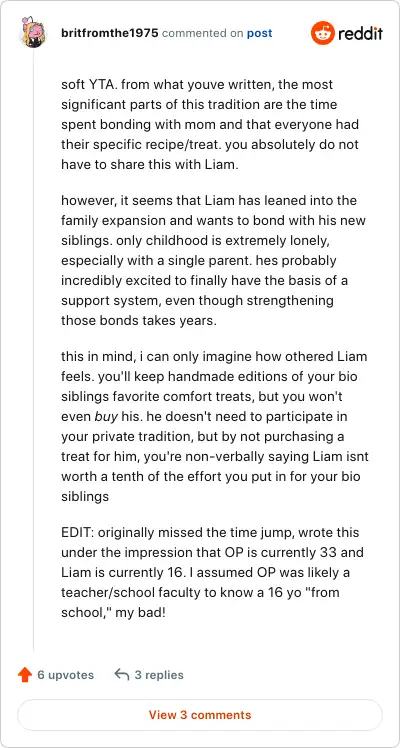Select the paragraph beginning 'soft YTA'
Image resolution: width=400 pixels, height=748 pixels.
coord(210,125)
